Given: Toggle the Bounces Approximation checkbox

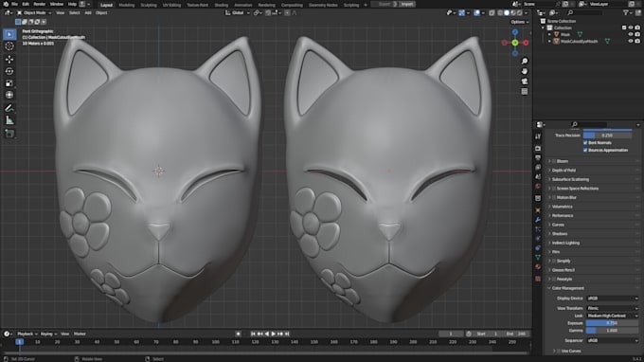Looking at the screenshot, I should coord(585,150).
